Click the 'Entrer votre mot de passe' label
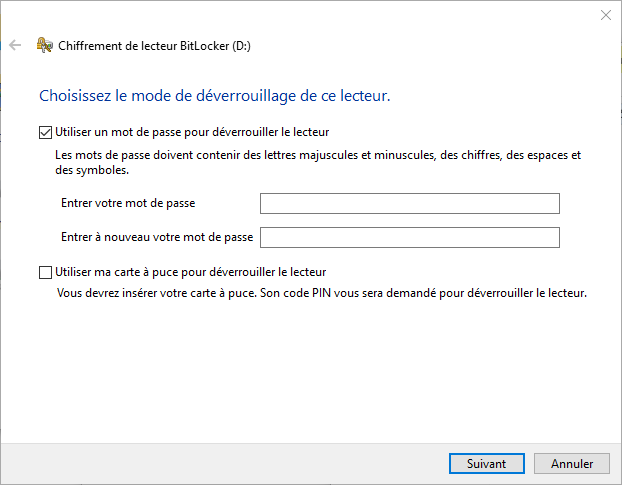Image resolution: width=622 pixels, height=485 pixels. [128, 203]
